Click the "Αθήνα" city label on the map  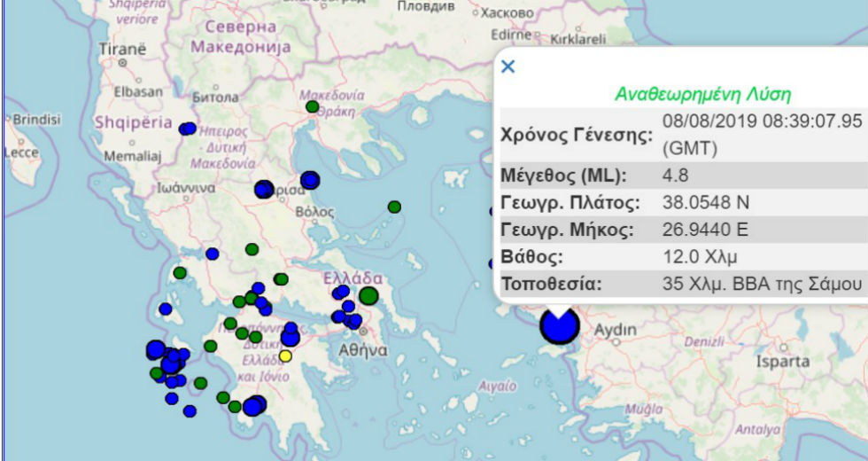(x=363, y=350)
